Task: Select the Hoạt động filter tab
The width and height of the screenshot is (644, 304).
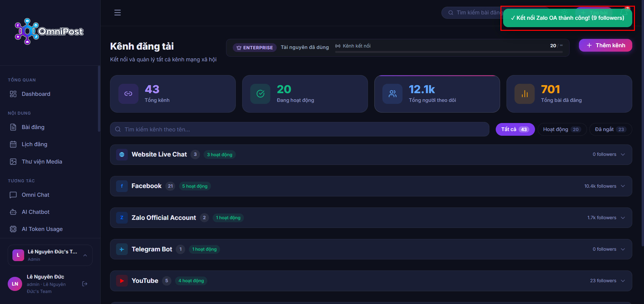Action: (562, 129)
